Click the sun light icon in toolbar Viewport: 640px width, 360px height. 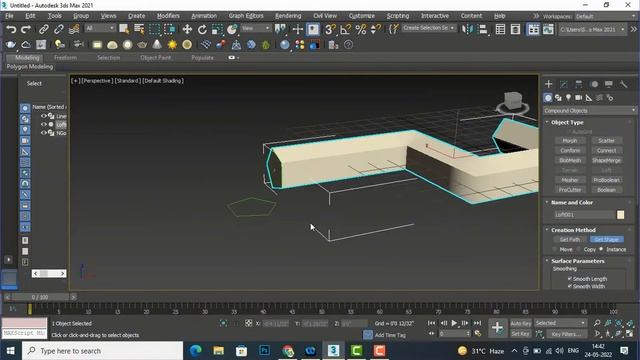pyautogui.click(x=172, y=44)
